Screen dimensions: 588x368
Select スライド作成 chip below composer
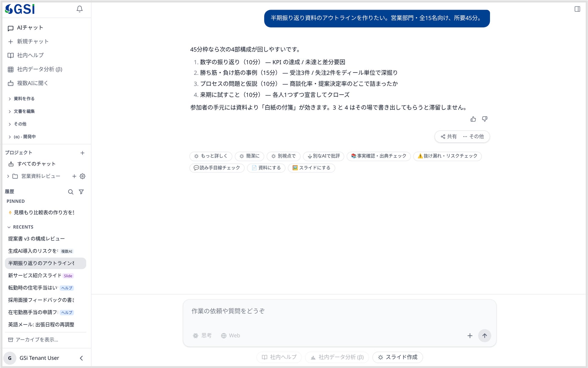(x=398, y=357)
